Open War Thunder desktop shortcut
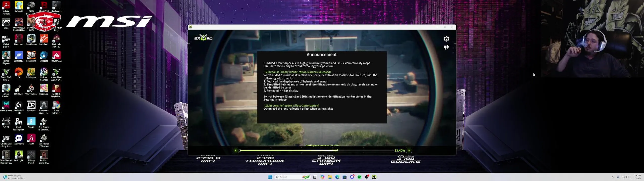Screen dimensions: 644x181 point(31,89)
